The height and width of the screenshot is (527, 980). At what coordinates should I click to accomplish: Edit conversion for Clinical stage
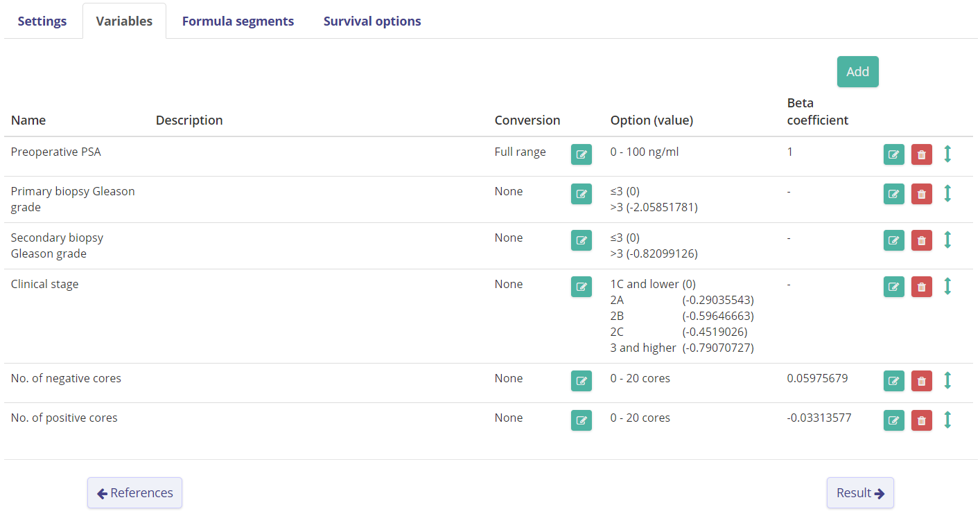[581, 287]
